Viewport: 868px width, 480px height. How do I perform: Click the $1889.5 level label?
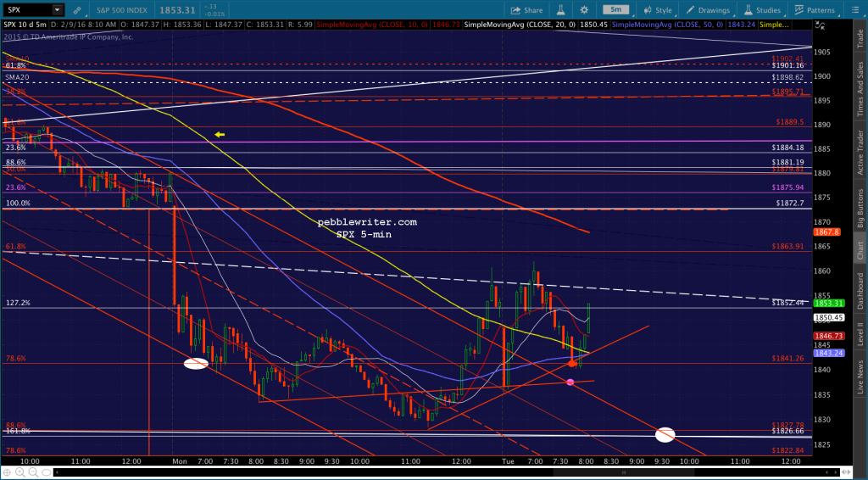(790, 122)
